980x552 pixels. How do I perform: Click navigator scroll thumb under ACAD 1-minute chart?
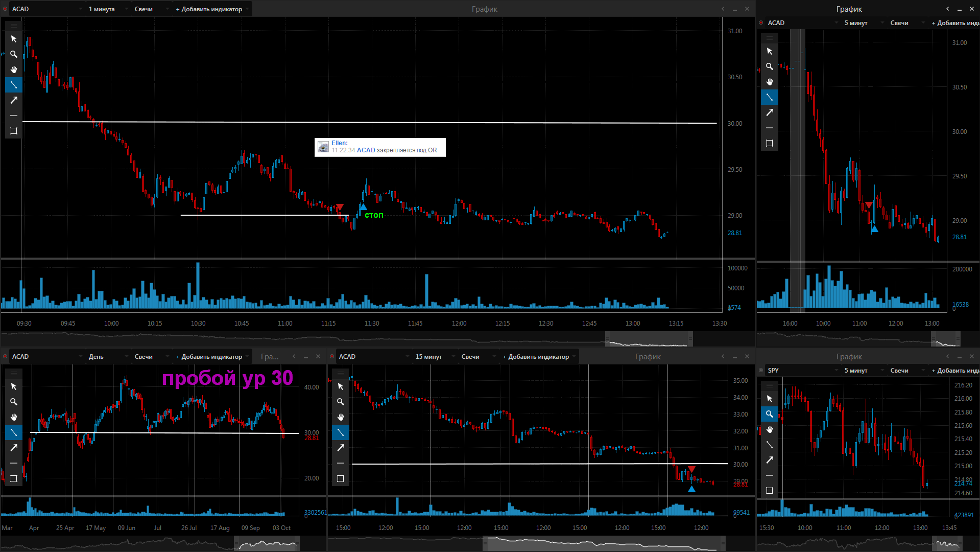[x=649, y=339]
